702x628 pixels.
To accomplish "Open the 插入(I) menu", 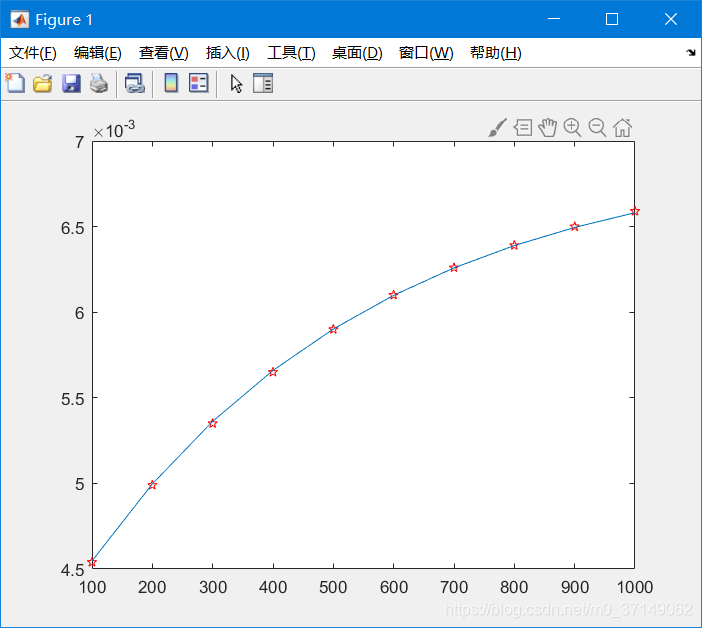I will 227,53.
